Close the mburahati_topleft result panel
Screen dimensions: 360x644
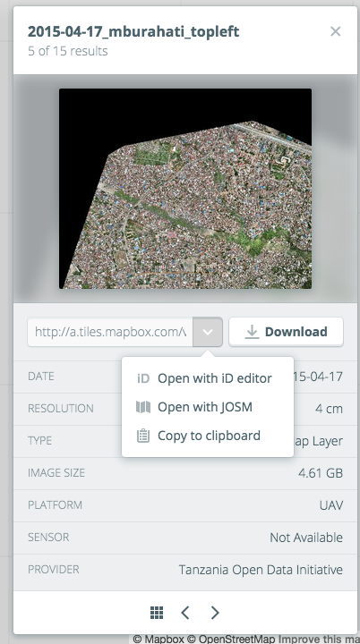coord(335,31)
